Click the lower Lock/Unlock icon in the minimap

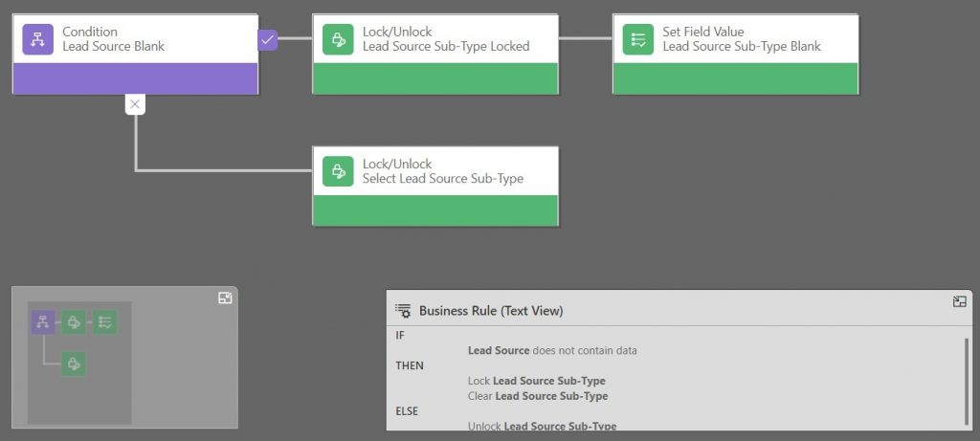74,364
